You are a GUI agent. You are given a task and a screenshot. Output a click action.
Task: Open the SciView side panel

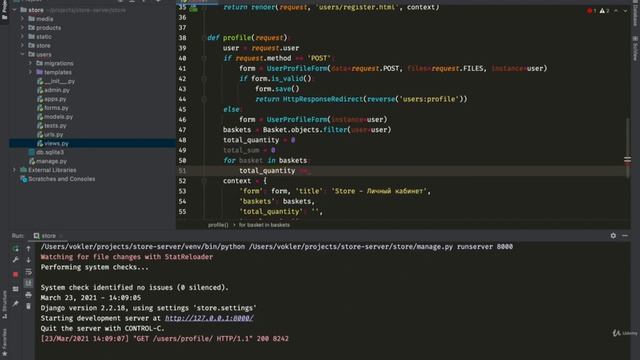[x=635, y=48]
